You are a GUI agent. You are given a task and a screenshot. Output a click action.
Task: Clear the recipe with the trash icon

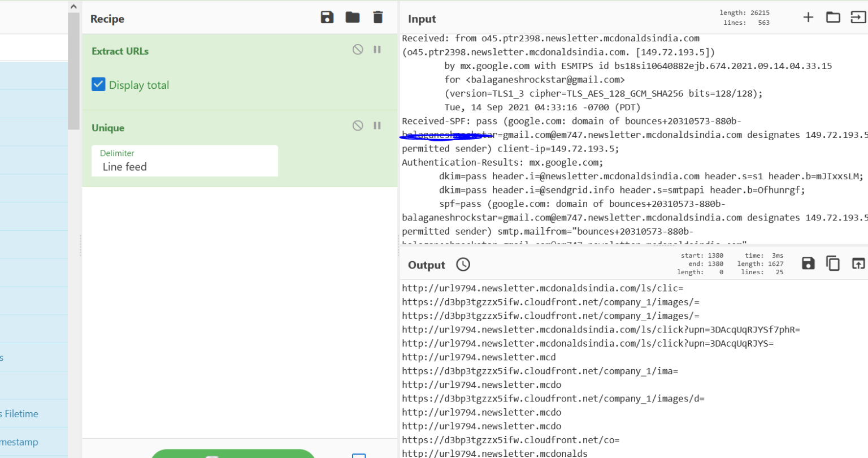[377, 17]
